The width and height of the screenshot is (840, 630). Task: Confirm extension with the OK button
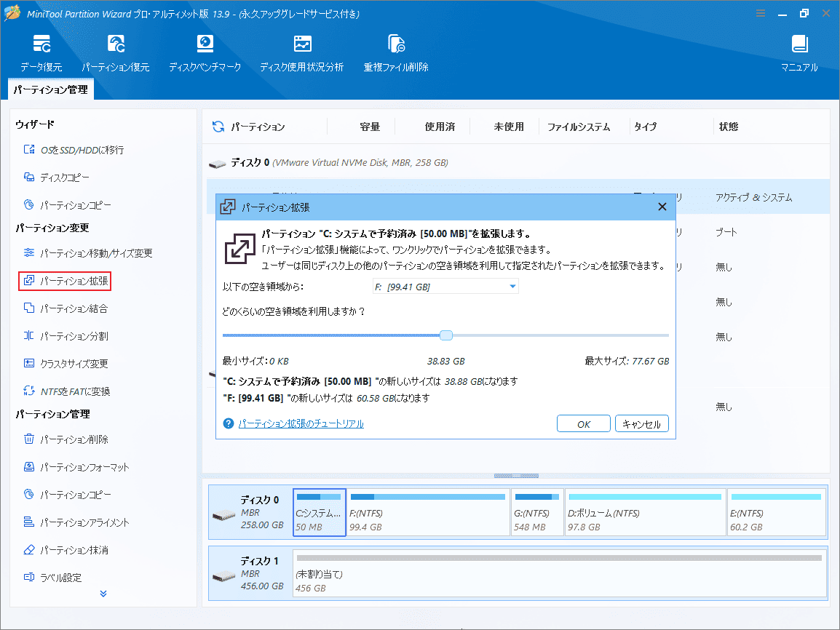(583, 424)
